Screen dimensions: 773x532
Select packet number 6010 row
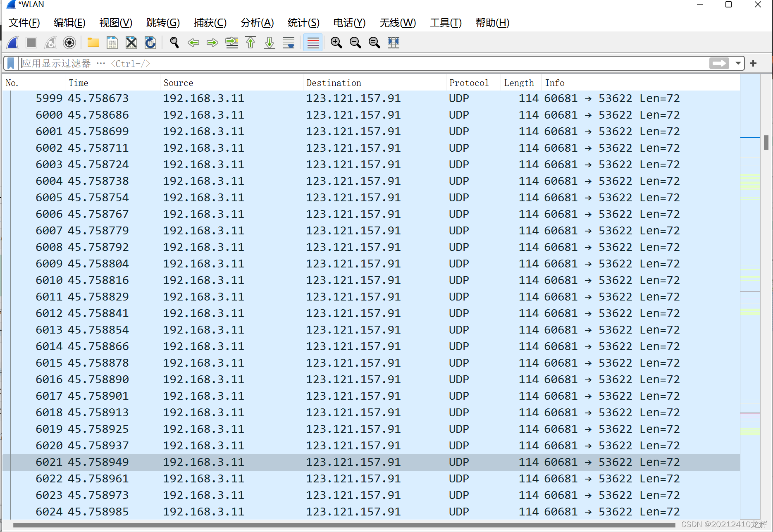click(371, 280)
